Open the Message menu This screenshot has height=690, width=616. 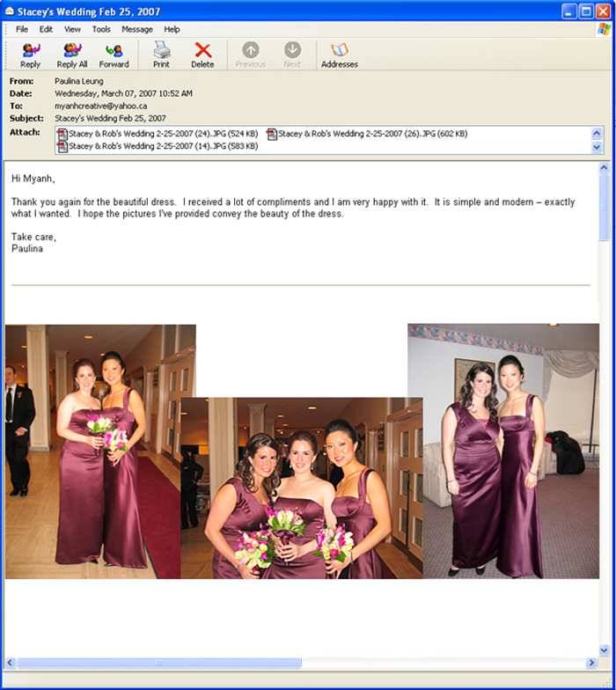pos(137,30)
